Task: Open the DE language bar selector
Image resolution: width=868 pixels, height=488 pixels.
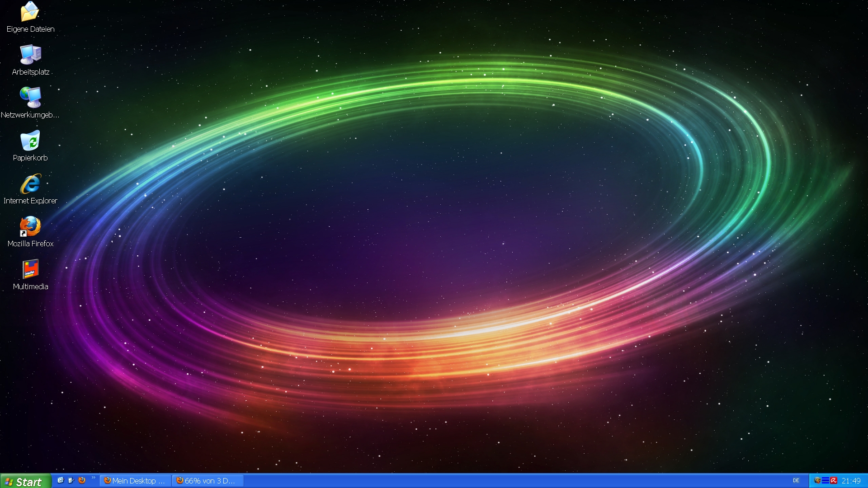Action: (796, 480)
